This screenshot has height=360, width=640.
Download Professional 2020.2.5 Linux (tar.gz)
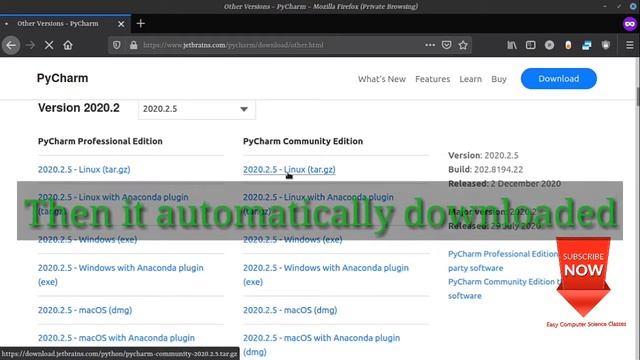[84, 169]
